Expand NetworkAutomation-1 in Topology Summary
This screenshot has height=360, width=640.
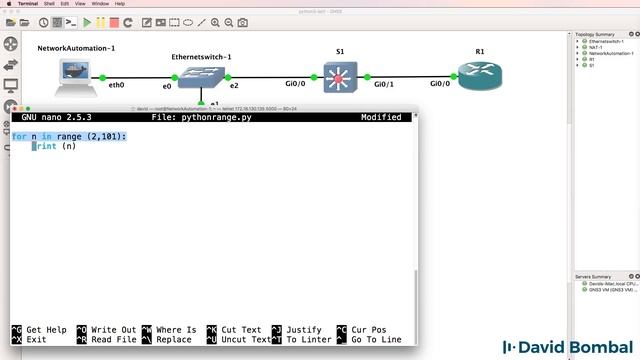(x=578, y=53)
